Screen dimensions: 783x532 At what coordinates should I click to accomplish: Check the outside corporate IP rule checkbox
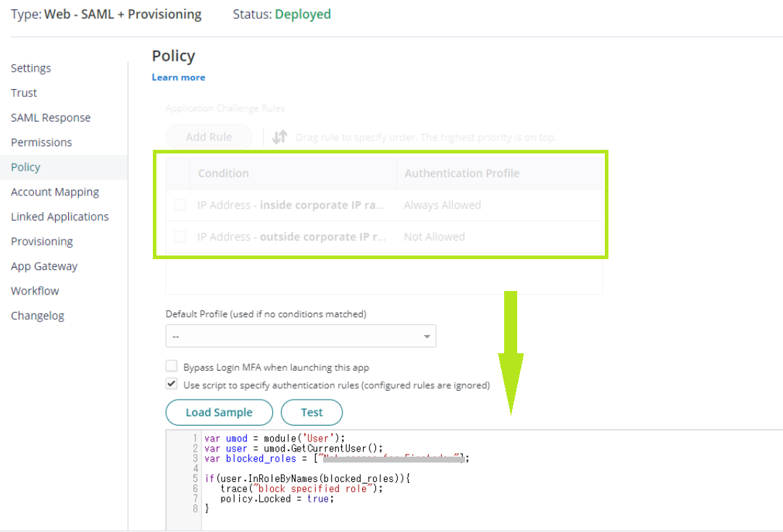pyautogui.click(x=180, y=237)
